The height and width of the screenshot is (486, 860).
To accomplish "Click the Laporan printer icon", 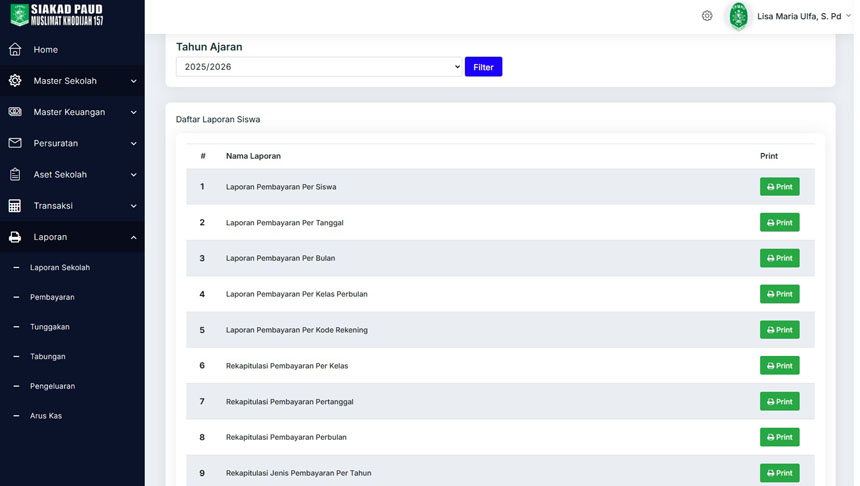I will [15, 237].
